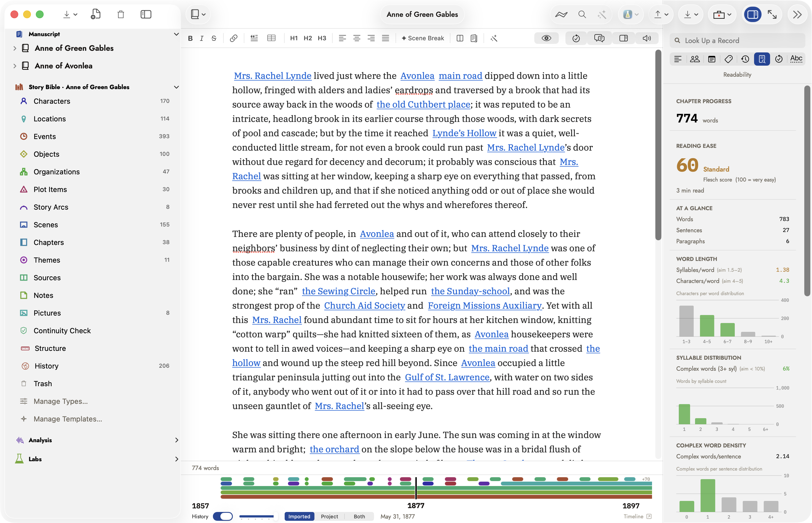Screen dimensions: 812x523
Task: Select the Imported timeline option
Action: coord(299,516)
